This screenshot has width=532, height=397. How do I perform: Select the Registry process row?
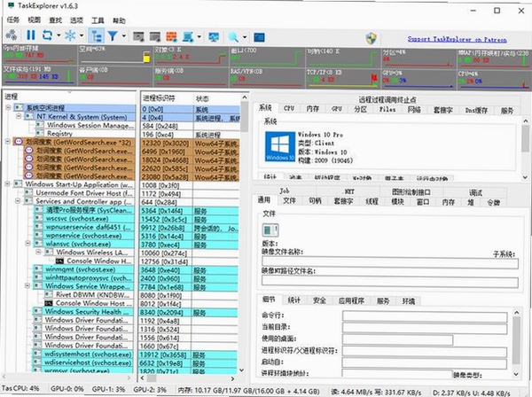(x=87, y=133)
